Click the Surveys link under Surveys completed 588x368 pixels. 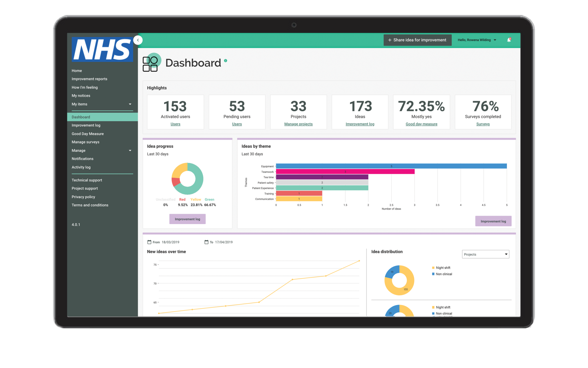click(483, 124)
